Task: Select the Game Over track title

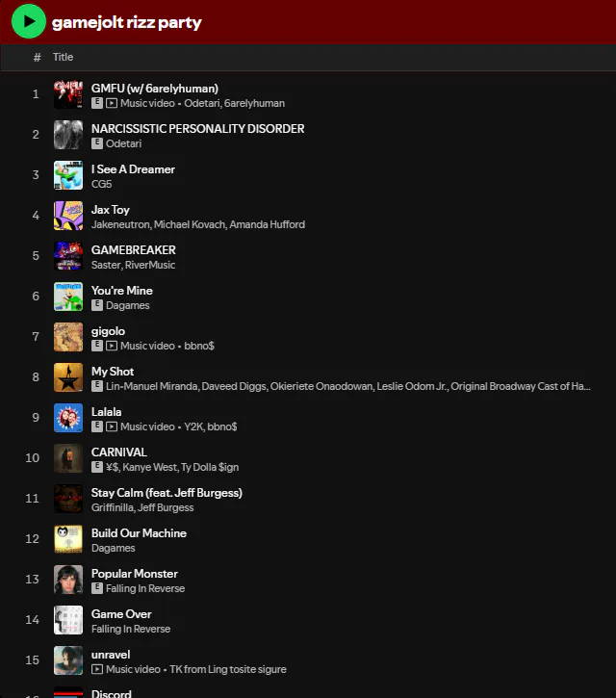Action: pyautogui.click(x=121, y=614)
